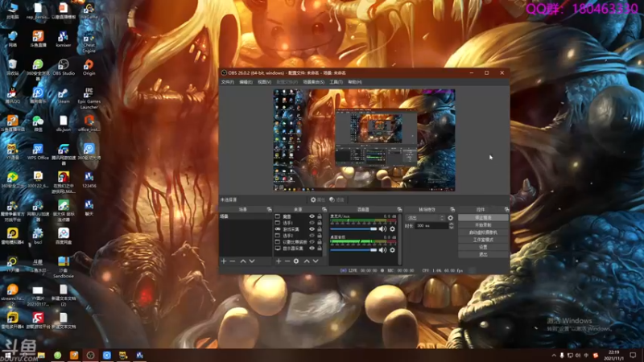The height and width of the screenshot is (362, 644).
Task: Remove the selected scene with minus icon
Action: (233, 261)
